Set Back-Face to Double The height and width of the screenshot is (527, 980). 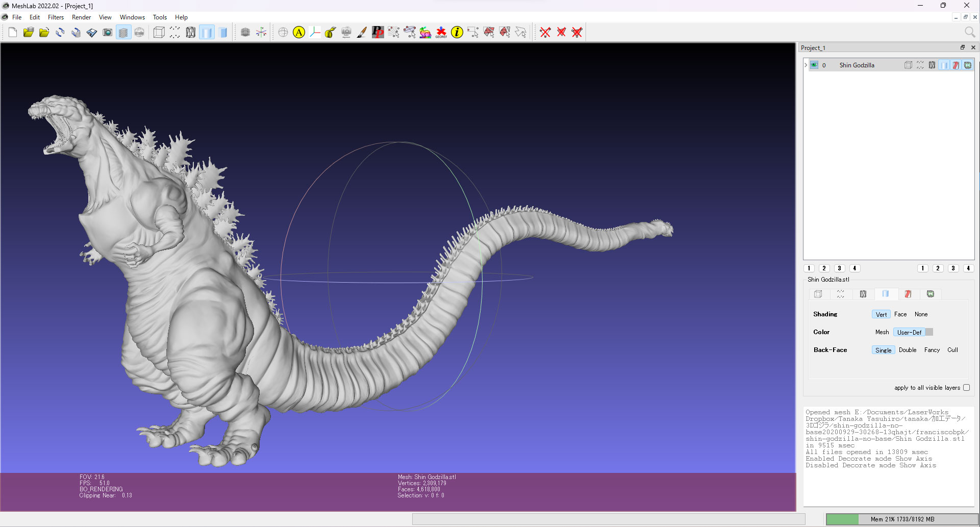coord(908,350)
